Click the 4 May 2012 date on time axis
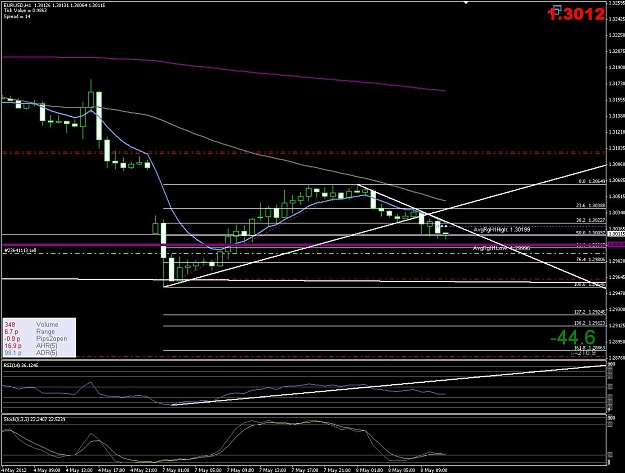This screenshot has height=473, width=625. (14, 470)
